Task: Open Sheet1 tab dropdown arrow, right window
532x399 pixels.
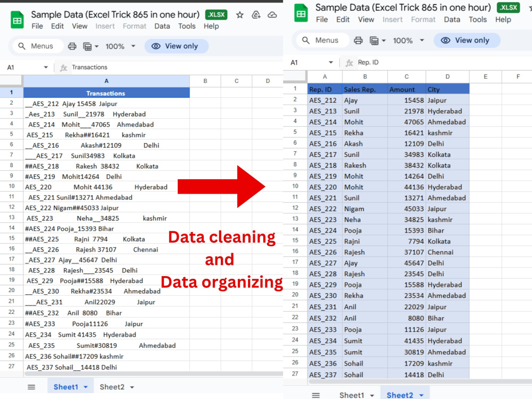Action: tap(372, 395)
